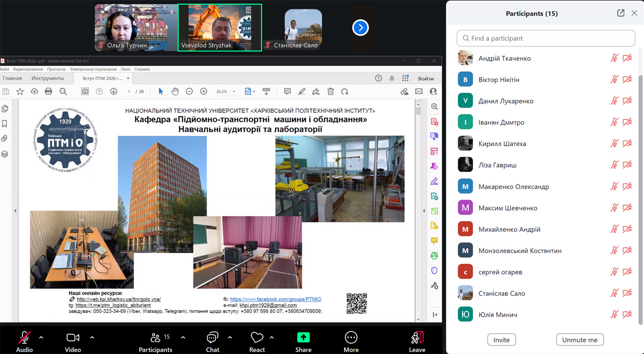Click the React heart icon
Image resolution: width=644 pixels, height=354 pixels.
(257, 340)
